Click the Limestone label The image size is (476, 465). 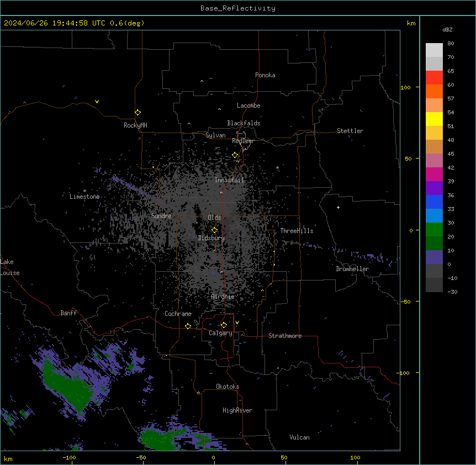pos(84,197)
